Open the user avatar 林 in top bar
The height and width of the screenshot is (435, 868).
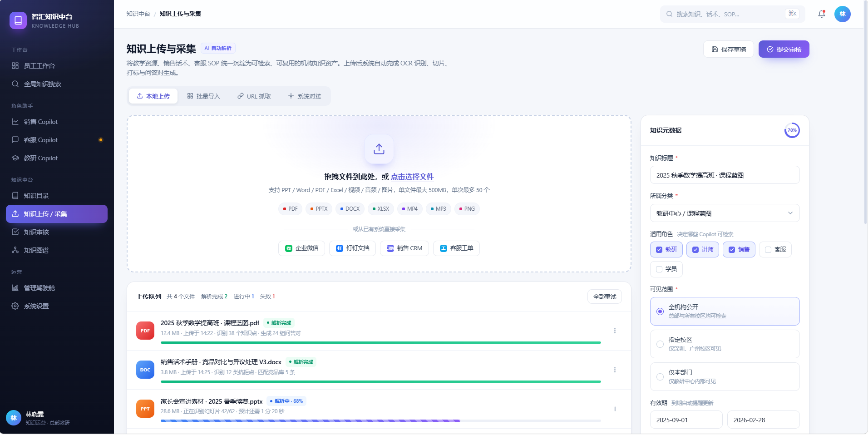(x=842, y=14)
